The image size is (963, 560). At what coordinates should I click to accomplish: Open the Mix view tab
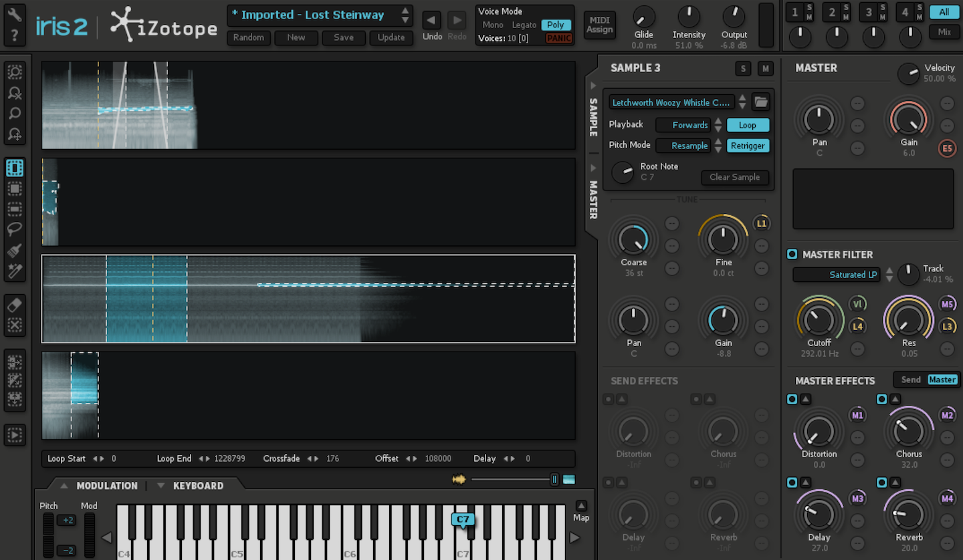click(944, 32)
